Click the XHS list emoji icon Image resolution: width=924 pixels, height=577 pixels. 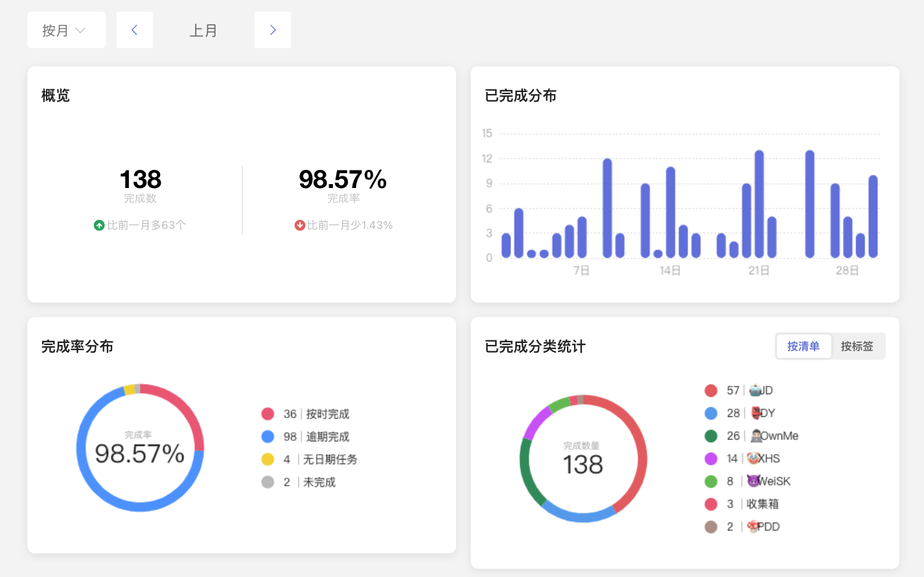tap(753, 458)
